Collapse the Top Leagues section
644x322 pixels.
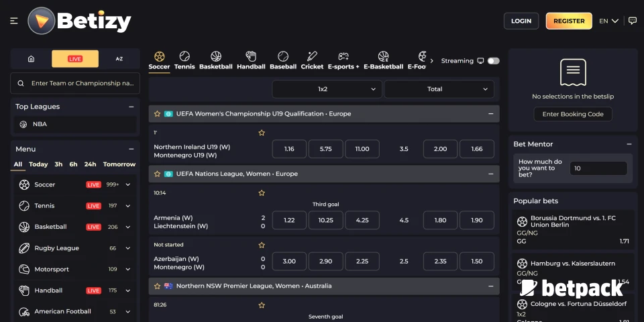pos(131,107)
